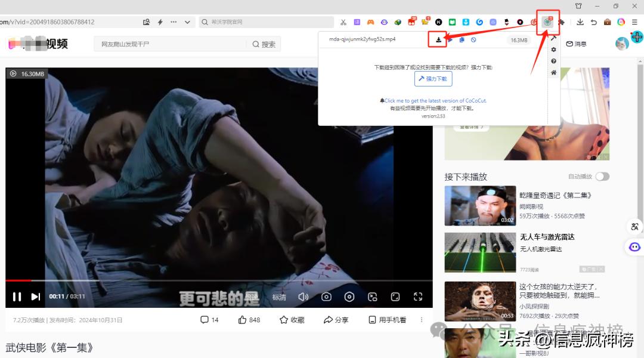Click the 搜索 search button

(x=264, y=44)
